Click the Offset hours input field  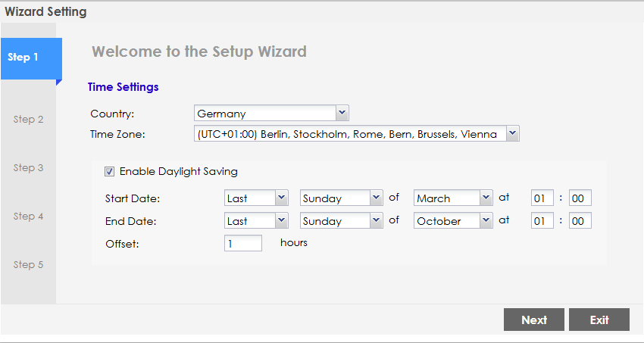coord(243,243)
